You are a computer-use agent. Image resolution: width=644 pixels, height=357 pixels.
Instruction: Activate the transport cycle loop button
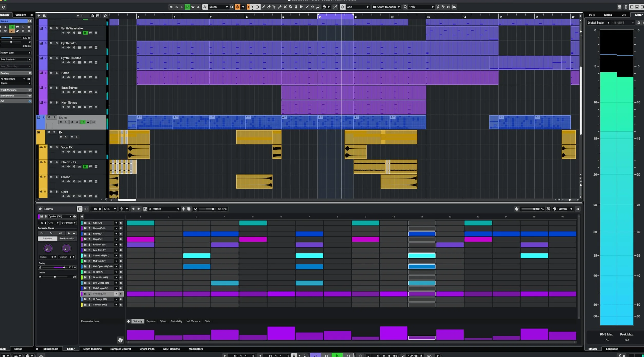click(316, 355)
